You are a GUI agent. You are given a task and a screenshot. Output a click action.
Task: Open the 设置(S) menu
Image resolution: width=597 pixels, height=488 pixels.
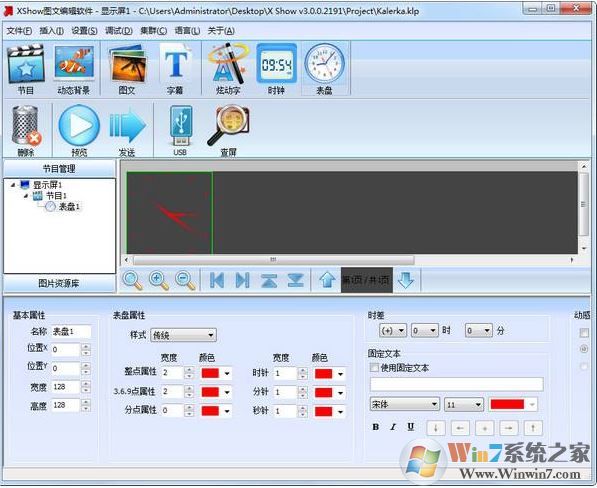[85, 30]
